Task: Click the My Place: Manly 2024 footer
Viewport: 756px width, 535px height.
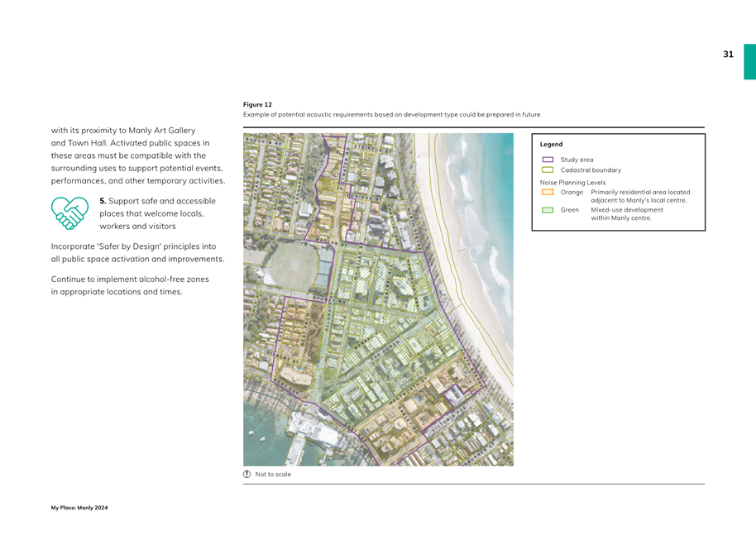Action: tap(79, 508)
